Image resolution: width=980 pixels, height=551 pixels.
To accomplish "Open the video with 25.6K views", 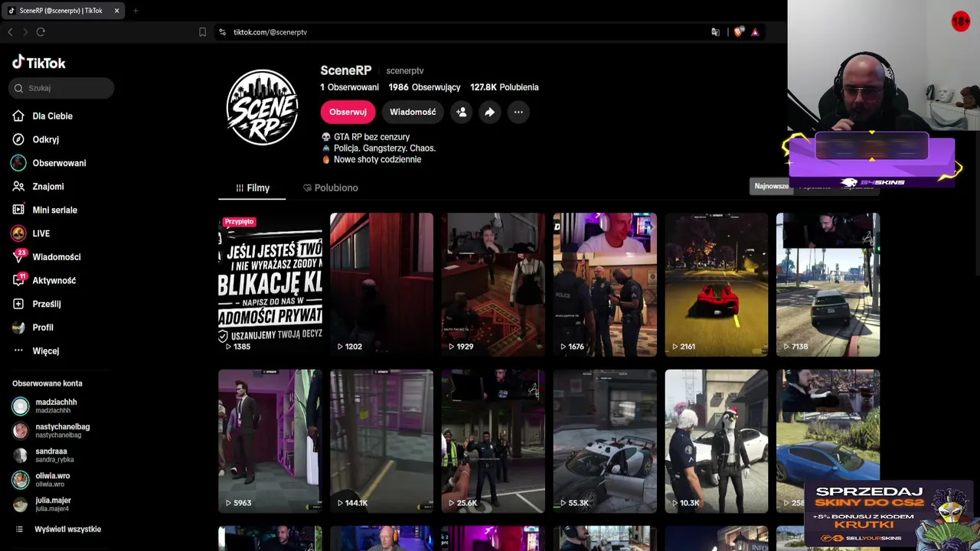I will 493,442.
